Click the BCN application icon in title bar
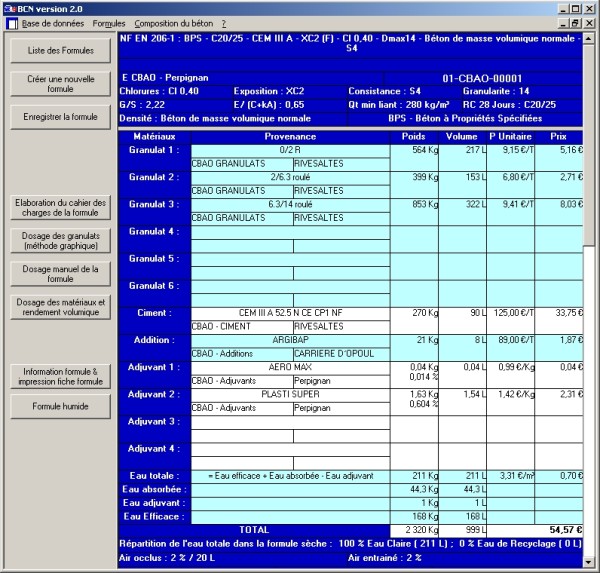Image resolution: width=600 pixels, height=573 pixels. coord(8,7)
